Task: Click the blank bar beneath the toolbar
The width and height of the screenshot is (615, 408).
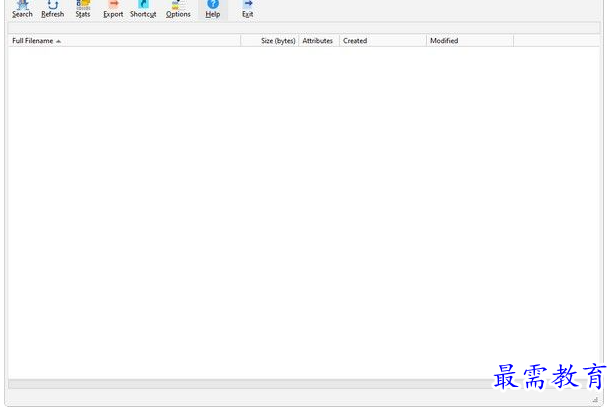Action: tap(300, 27)
